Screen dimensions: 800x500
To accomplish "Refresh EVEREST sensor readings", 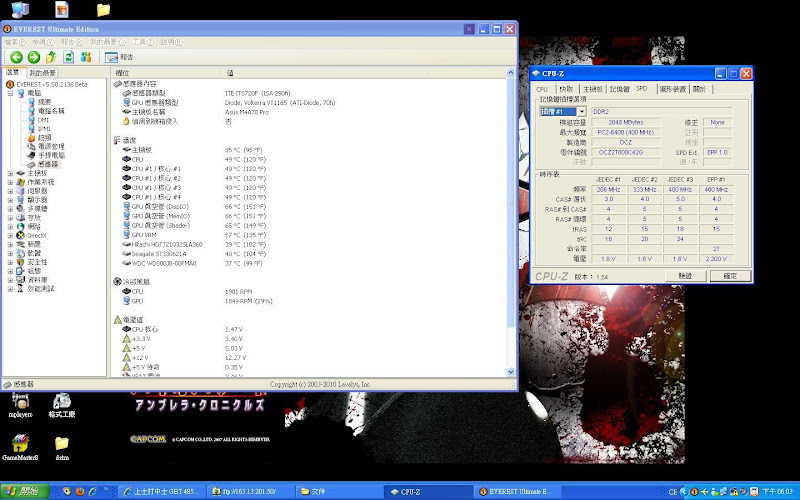I will [x=68, y=57].
